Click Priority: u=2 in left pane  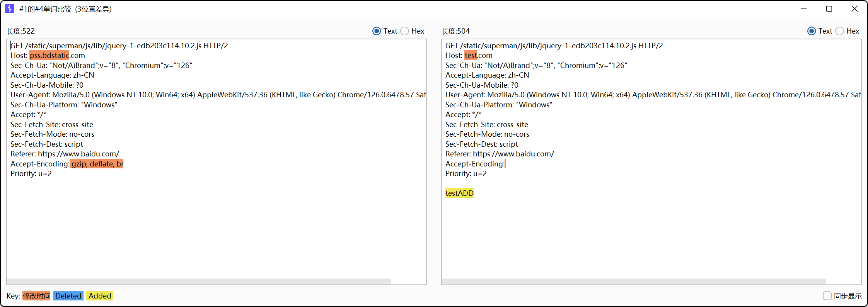coord(31,173)
